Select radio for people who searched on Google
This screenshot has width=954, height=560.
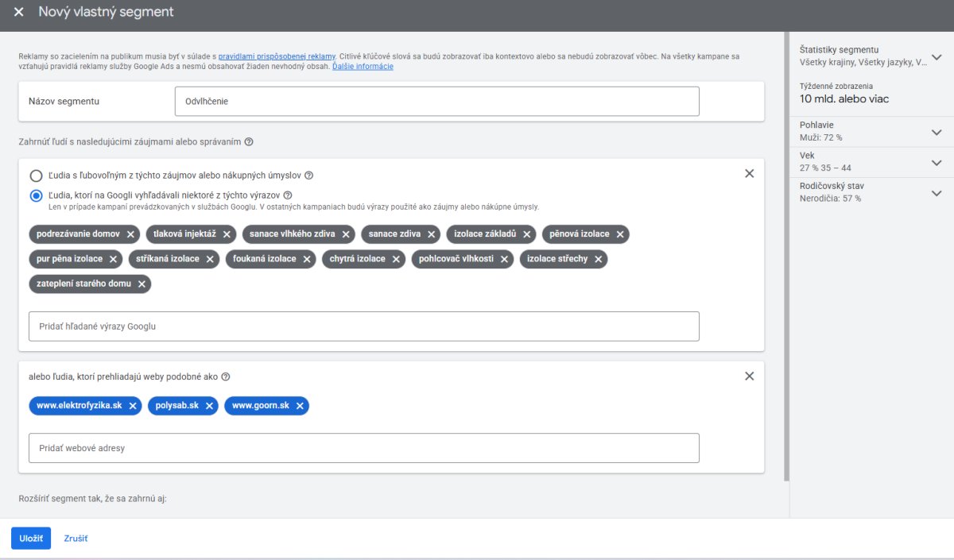pos(36,195)
